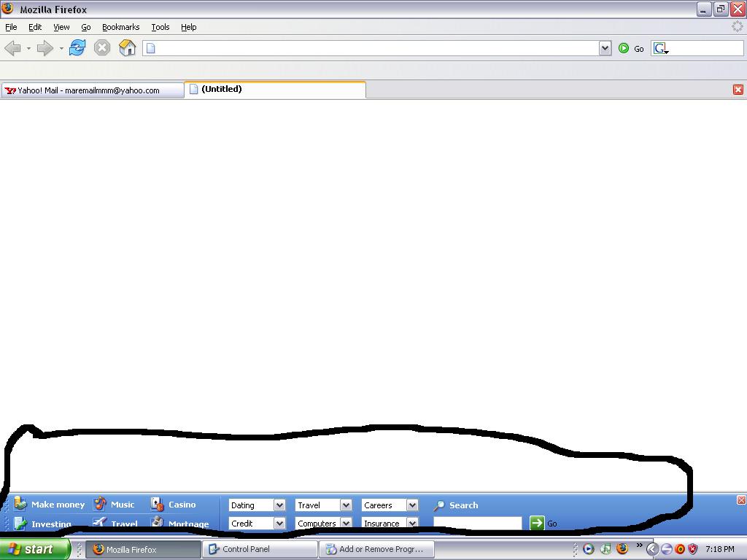747x560 pixels.
Task: Expand the address bar history dropdown
Action: pos(605,48)
